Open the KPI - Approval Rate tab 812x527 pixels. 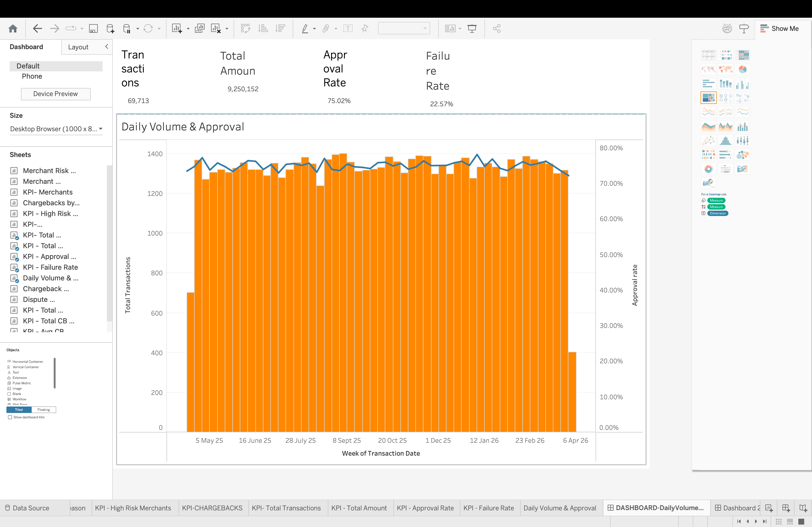coord(425,508)
